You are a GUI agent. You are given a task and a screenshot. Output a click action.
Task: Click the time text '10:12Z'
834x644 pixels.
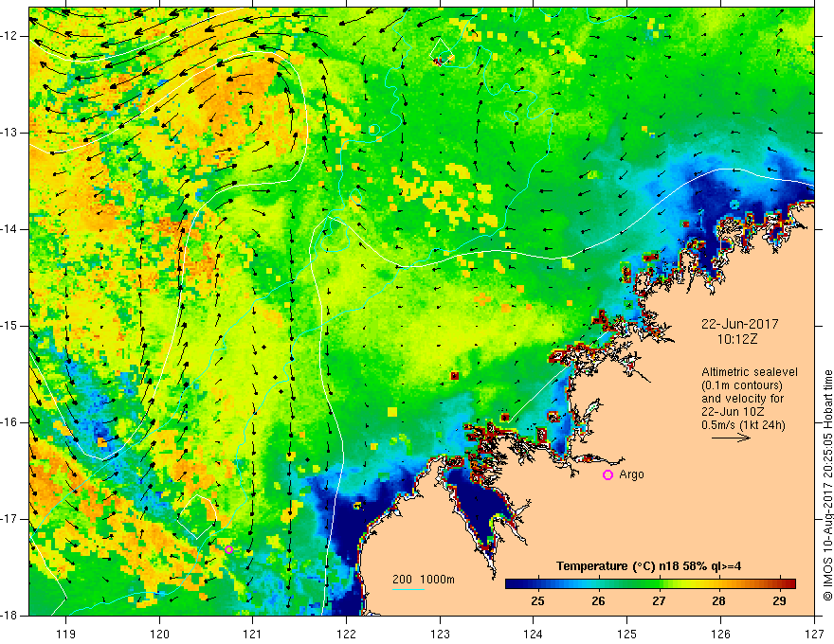(737, 339)
